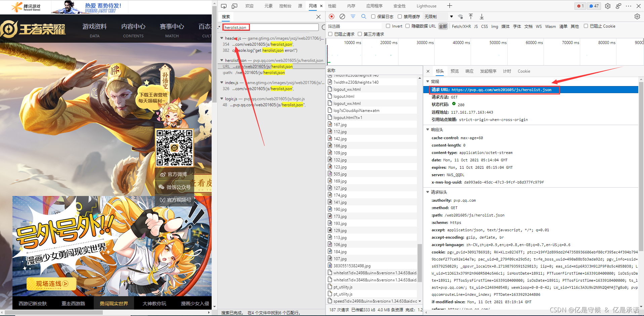Open the DevTools more options ellipsis
This screenshot has width=644, height=316.
point(629,6)
